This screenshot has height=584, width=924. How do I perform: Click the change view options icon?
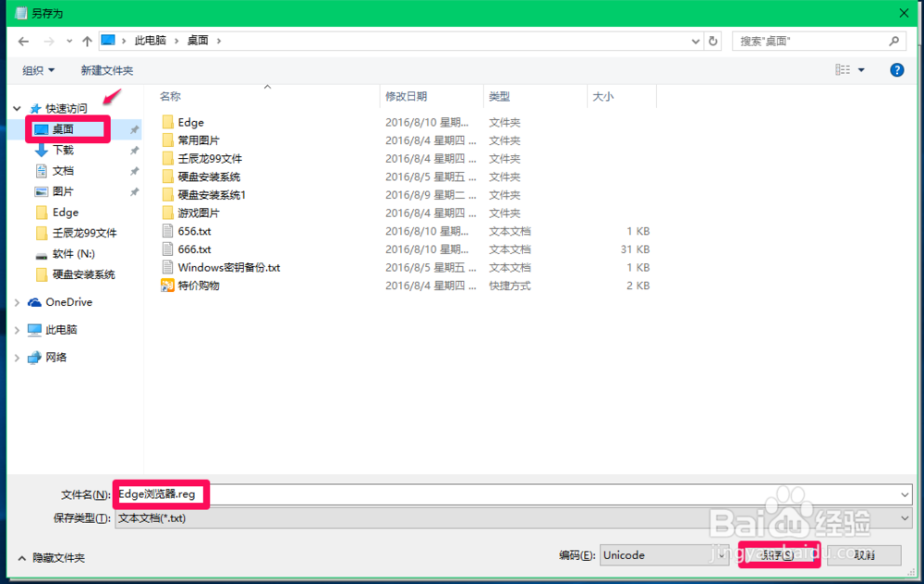pyautogui.click(x=844, y=69)
